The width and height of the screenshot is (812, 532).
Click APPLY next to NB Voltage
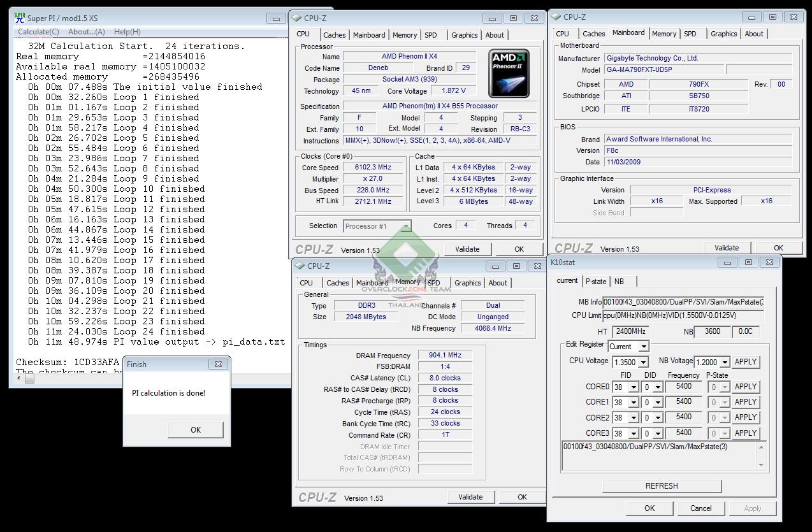[746, 361]
